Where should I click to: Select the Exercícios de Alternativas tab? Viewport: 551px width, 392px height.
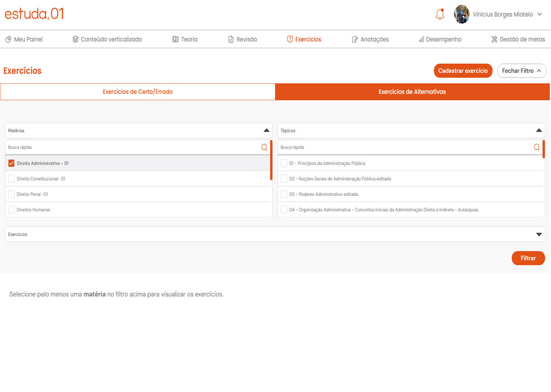[412, 92]
